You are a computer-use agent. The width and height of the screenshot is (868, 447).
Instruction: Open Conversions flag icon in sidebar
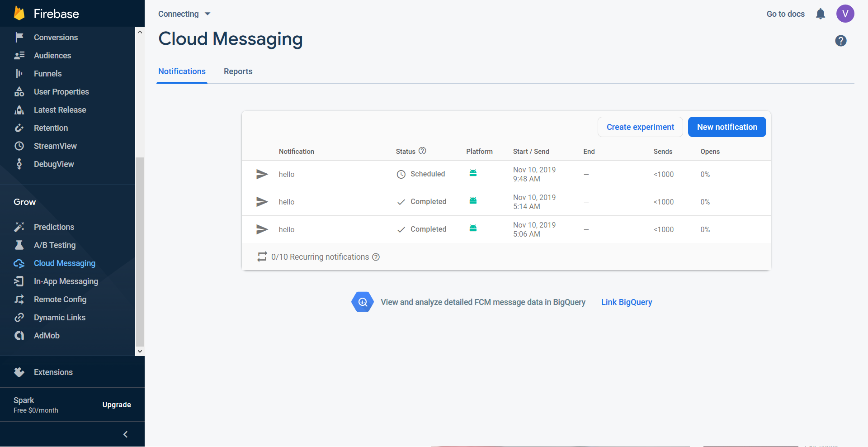click(x=19, y=37)
